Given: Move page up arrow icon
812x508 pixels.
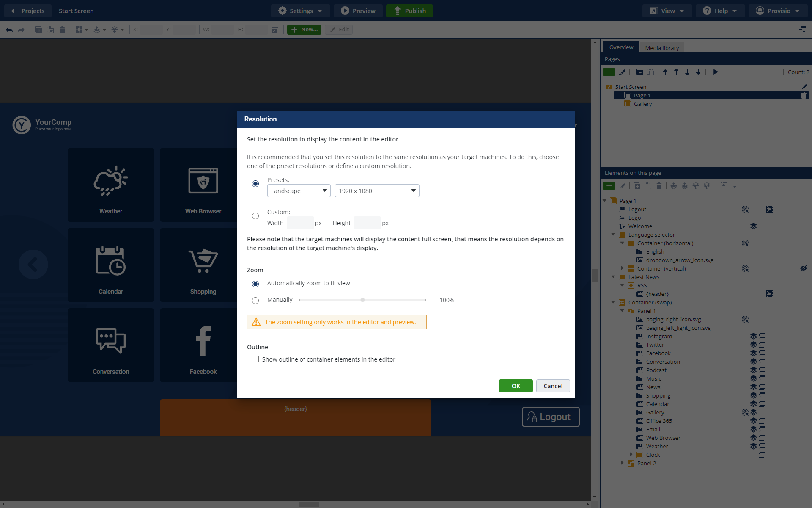Looking at the screenshot, I should (x=676, y=72).
